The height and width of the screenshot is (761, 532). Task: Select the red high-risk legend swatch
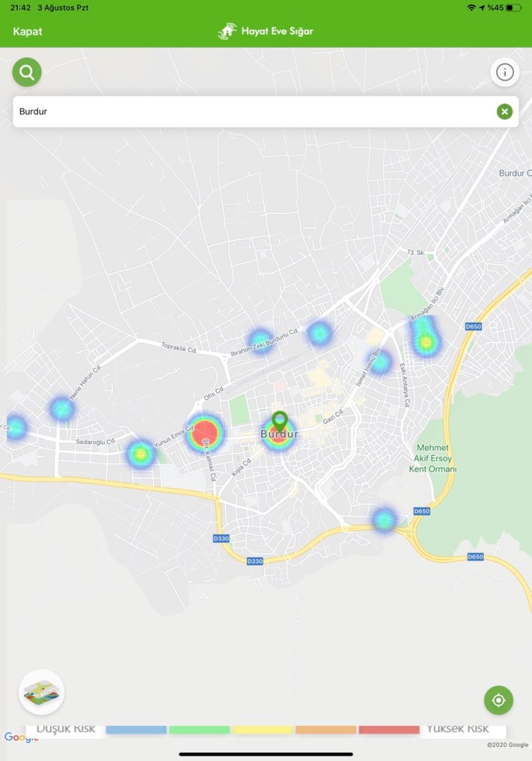point(389,730)
